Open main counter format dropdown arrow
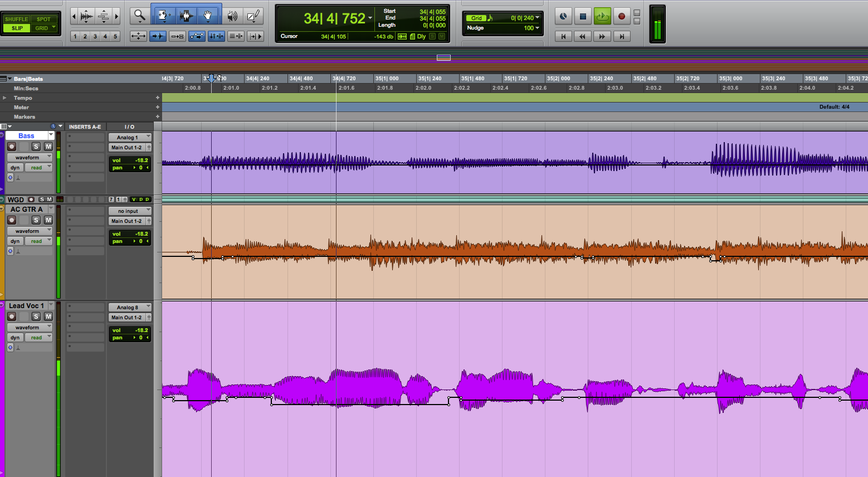 click(370, 18)
